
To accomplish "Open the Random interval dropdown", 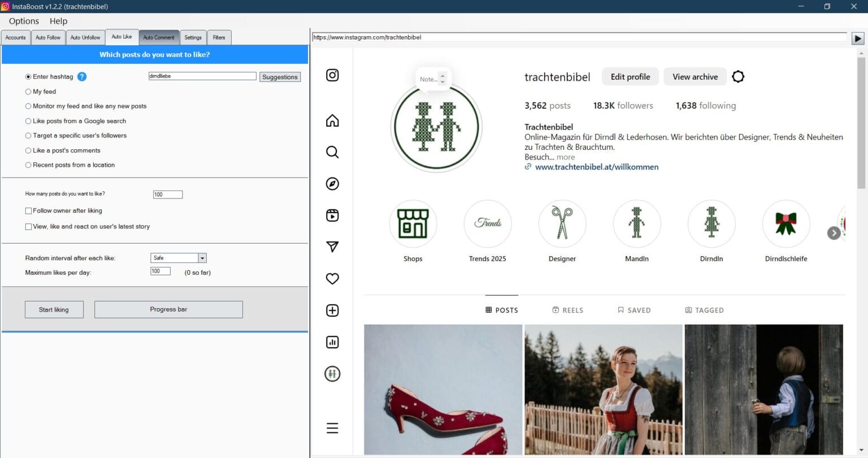I will coord(202,257).
